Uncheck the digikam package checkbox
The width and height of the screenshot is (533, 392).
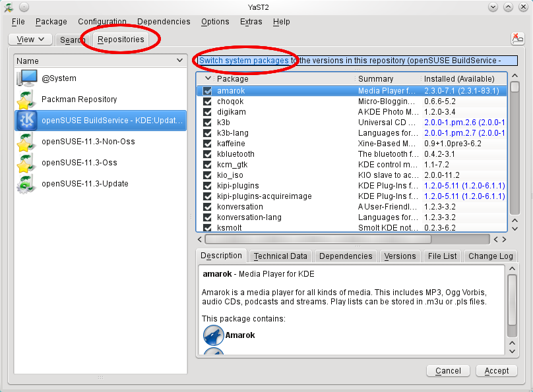point(208,112)
